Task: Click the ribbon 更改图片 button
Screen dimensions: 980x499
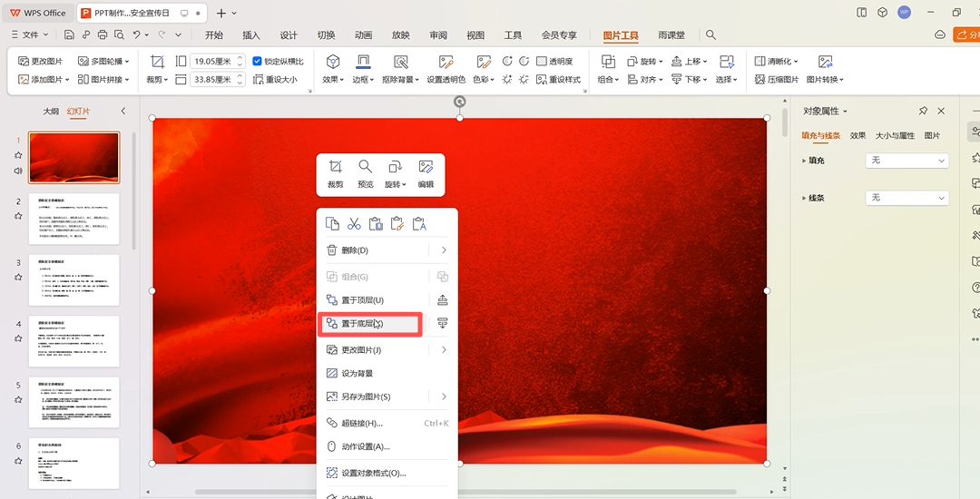Action: (41, 61)
